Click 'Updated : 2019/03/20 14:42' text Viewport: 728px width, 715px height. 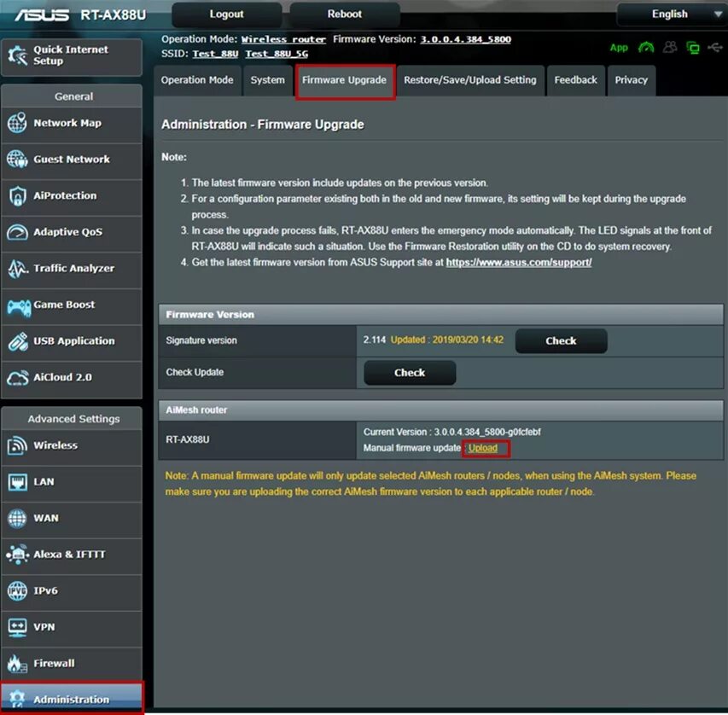coord(447,340)
